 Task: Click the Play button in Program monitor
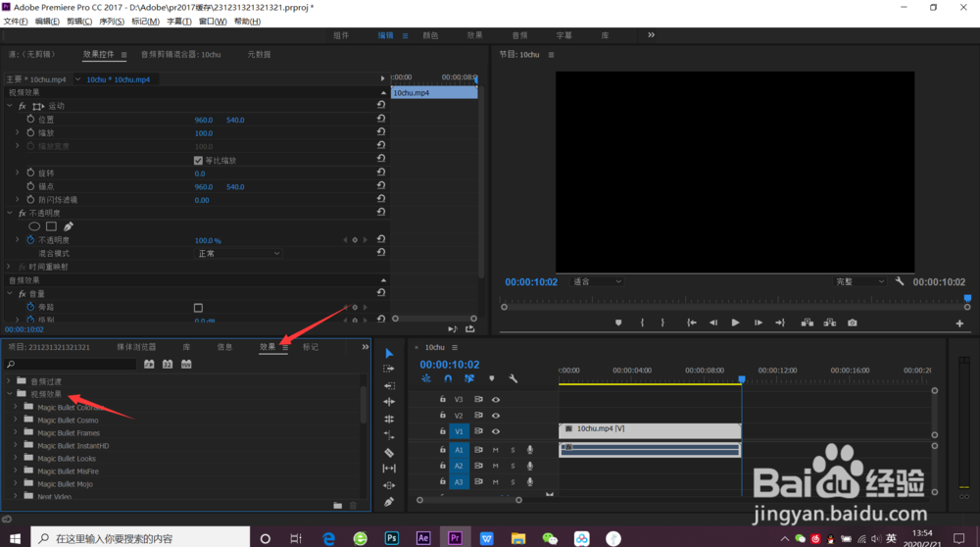point(735,323)
